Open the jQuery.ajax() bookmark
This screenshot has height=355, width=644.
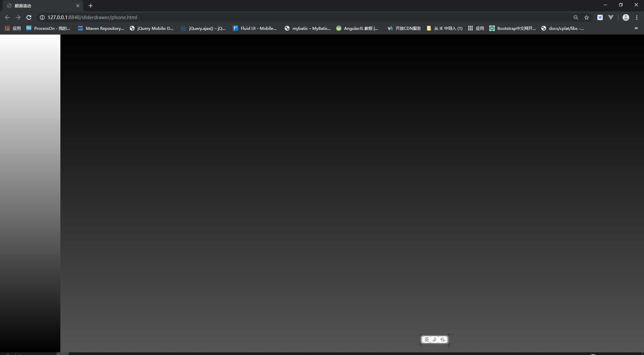tap(203, 29)
